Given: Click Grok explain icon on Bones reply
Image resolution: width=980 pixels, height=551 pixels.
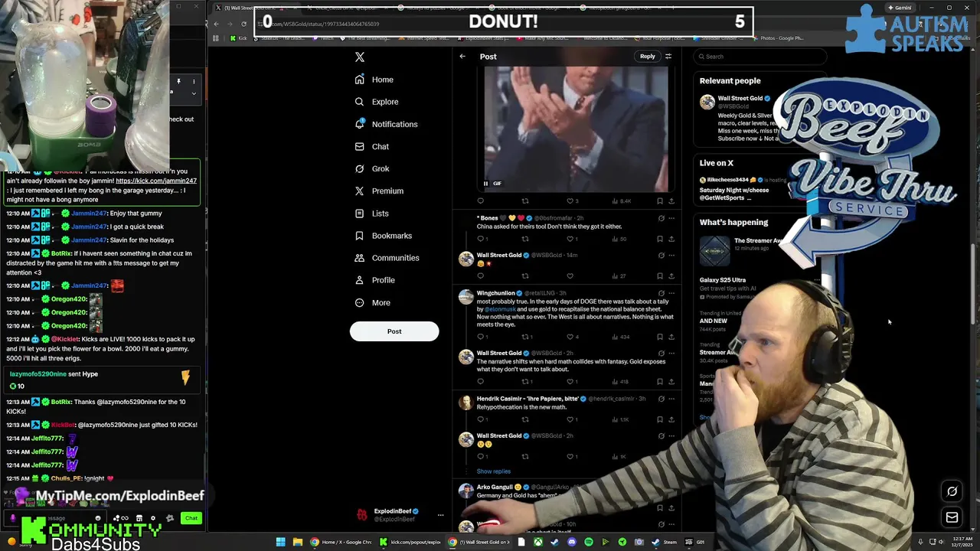Looking at the screenshot, I should tap(661, 218).
